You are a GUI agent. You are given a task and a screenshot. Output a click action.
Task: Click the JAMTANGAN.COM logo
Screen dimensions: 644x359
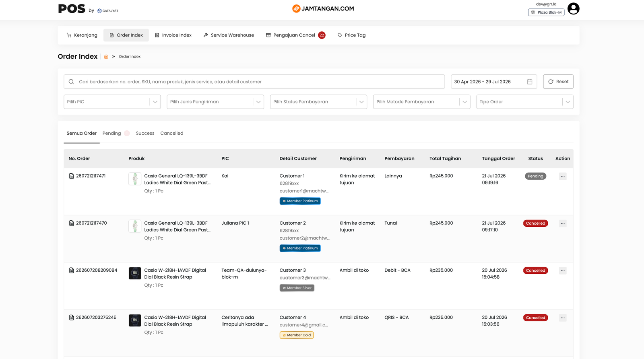(323, 8)
